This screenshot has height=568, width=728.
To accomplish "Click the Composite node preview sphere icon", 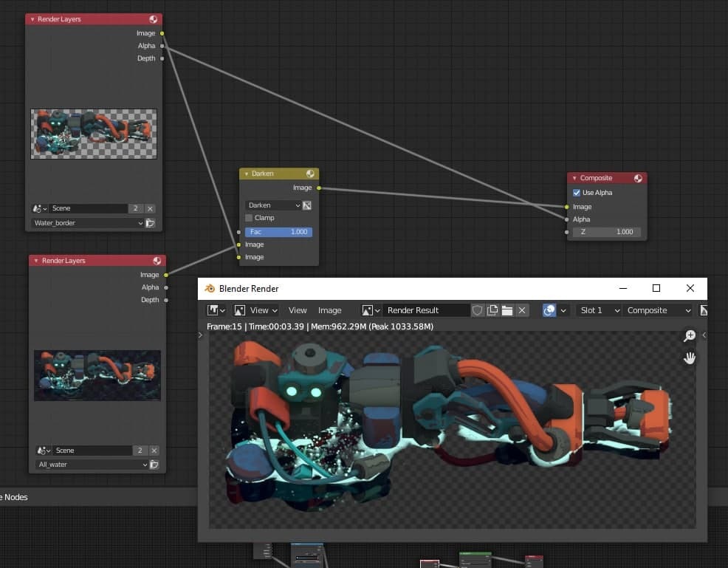I will (x=638, y=178).
